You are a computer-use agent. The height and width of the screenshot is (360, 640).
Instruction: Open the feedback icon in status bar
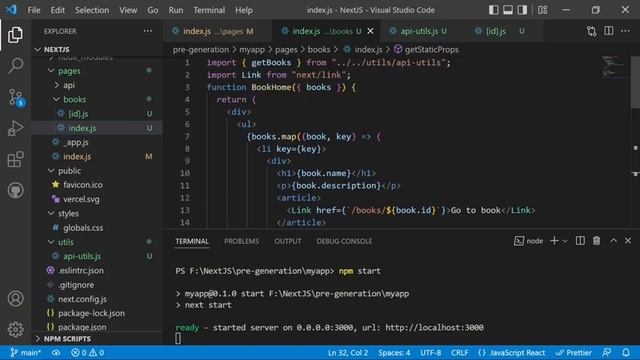point(607,353)
